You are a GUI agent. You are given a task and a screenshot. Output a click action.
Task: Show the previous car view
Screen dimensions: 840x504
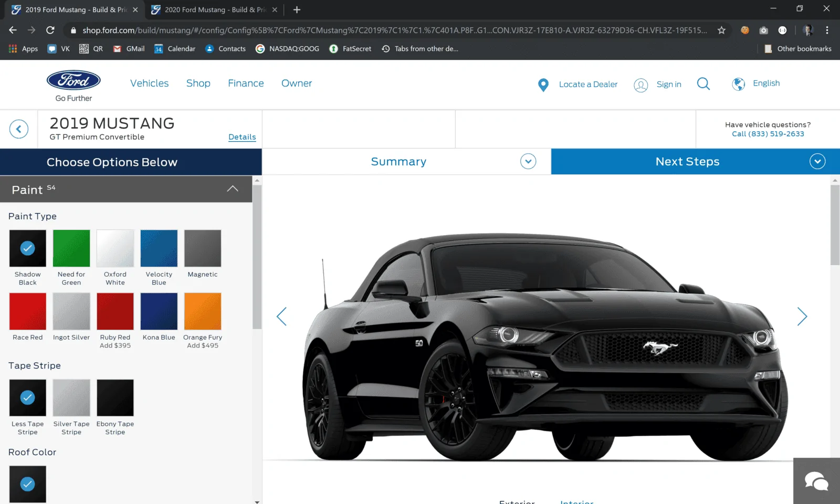(281, 316)
